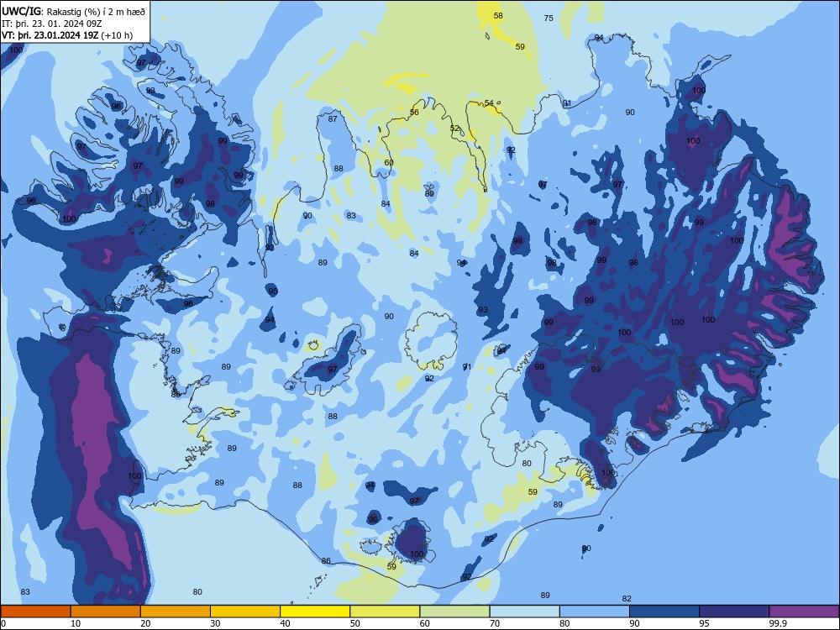Click the pale blue 70–80 legend swatch

tap(524, 612)
